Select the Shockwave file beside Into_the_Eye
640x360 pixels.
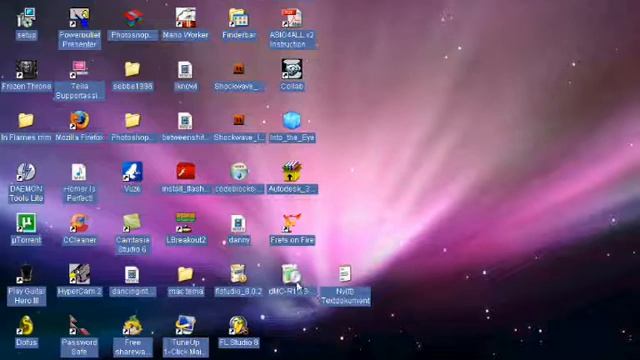click(x=239, y=121)
